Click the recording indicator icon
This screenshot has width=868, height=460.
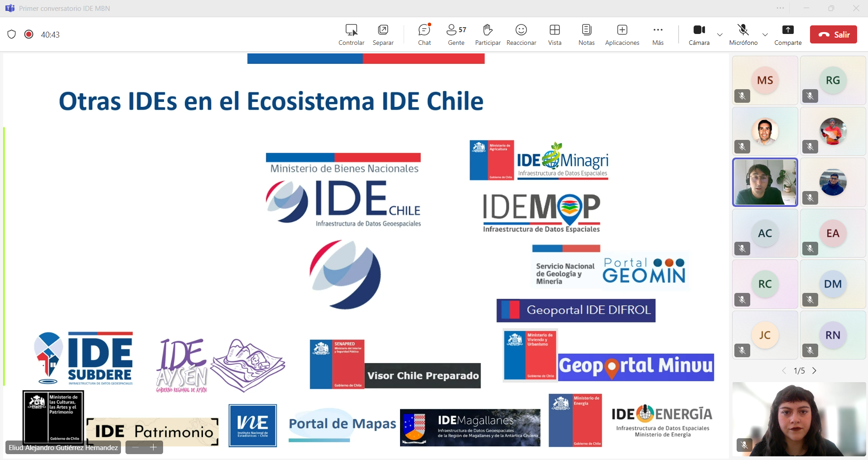click(x=29, y=34)
